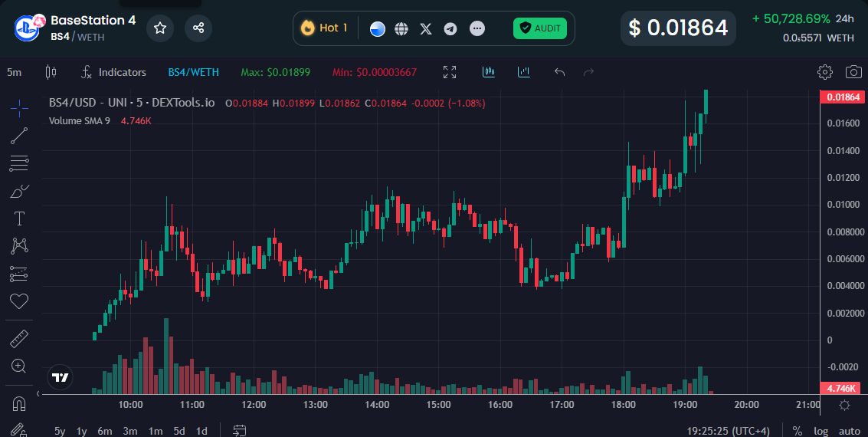Open the patterns drawing tool
This screenshot has width=868, height=437.
click(19, 246)
